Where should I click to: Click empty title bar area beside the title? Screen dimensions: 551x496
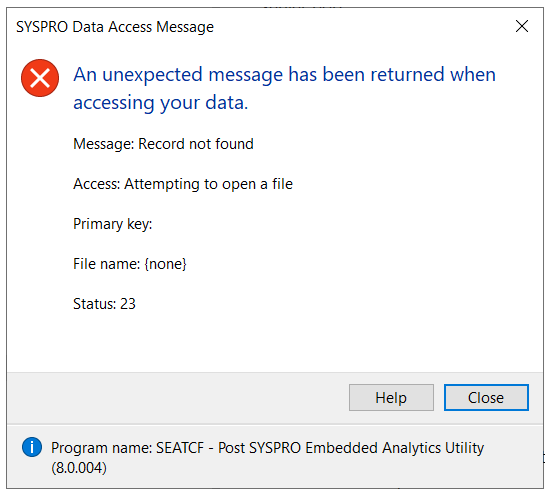click(362, 27)
